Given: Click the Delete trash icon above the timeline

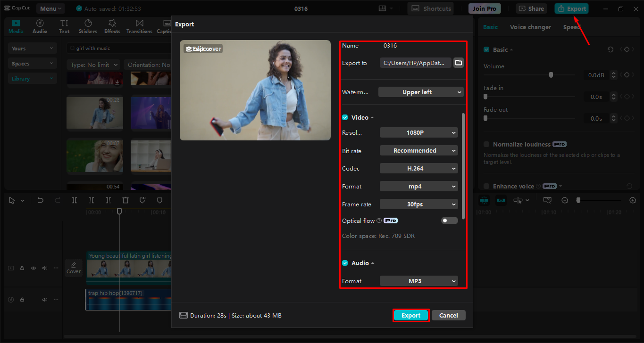Looking at the screenshot, I should pyautogui.click(x=125, y=200).
